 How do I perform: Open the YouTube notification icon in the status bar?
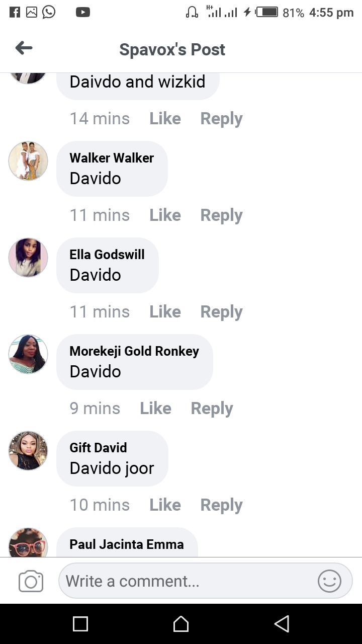pyautogui.click(x=83, y=12)
